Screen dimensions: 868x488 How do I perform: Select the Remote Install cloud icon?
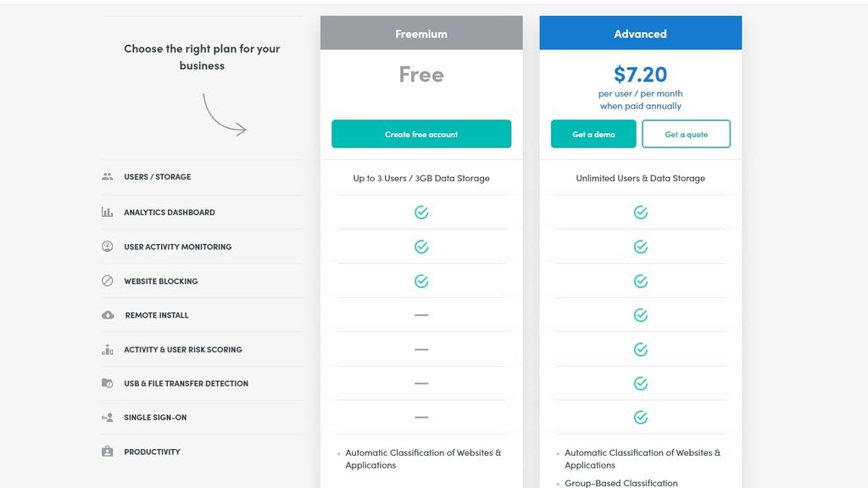click(106, 314)
